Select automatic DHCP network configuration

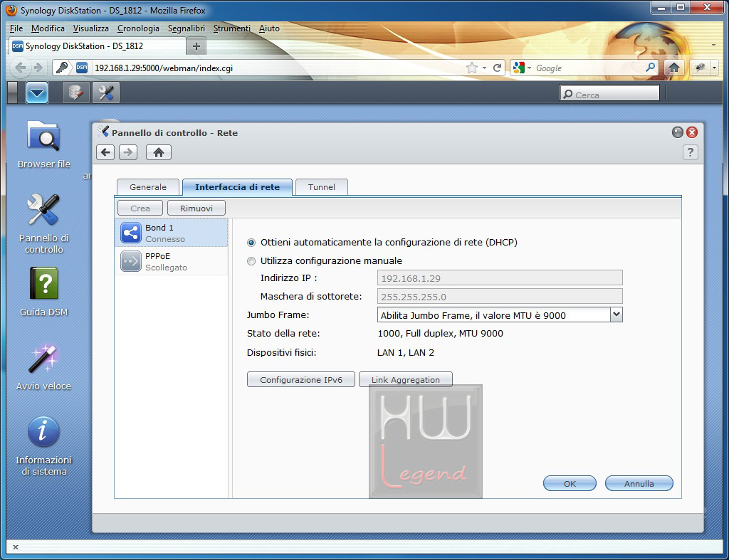[x=251, y=243]
